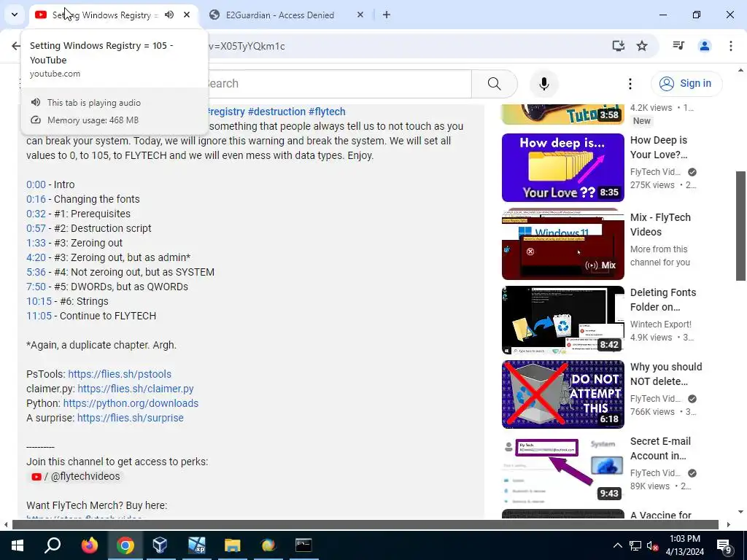Open YouTube settings three-dot menu

[x=630, y=84]
